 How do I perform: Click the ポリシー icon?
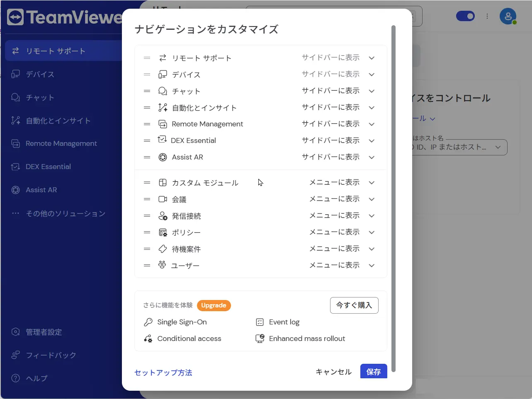(x=163, y=232)
